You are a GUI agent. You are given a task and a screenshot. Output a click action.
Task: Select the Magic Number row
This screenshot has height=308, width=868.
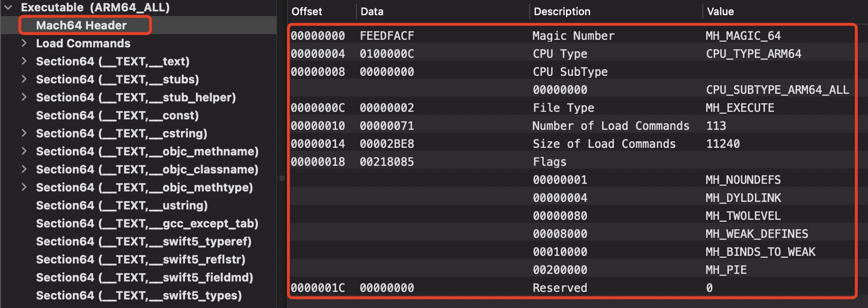pos(573,36)
